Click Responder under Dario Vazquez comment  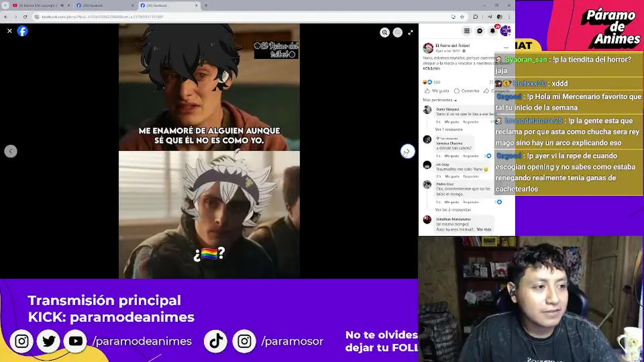click(470, 122)
